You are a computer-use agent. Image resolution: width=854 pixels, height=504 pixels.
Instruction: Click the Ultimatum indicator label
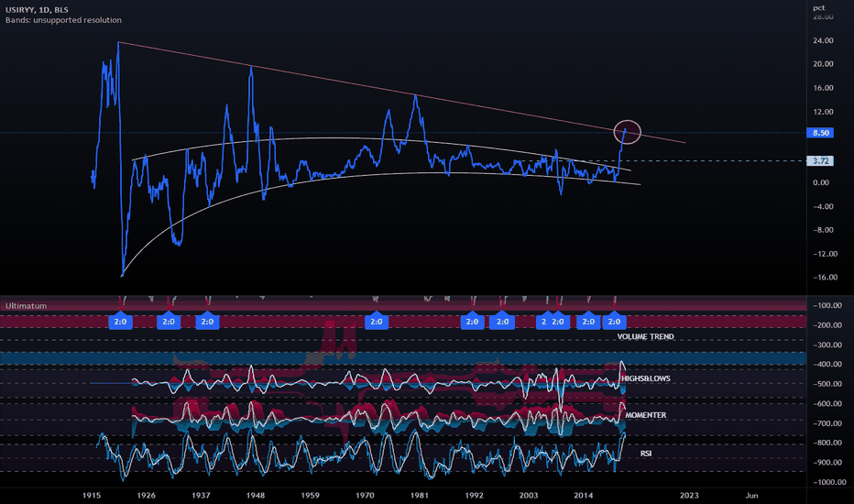pyautogui.click(x=27, y=306)
